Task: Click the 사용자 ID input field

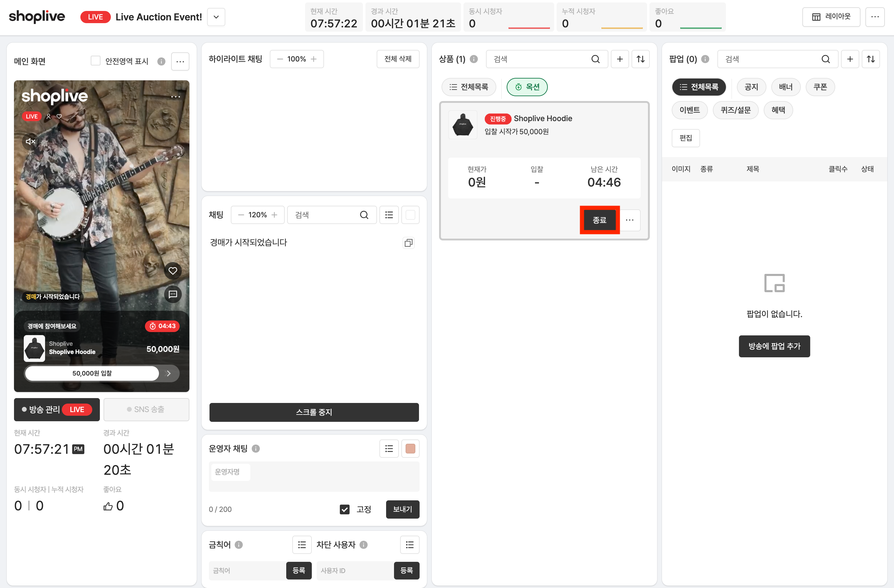Action: (x=355, y=570)
